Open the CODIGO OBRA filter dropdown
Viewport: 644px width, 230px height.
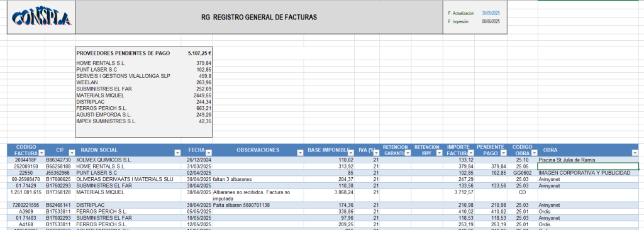click(534, 153)
